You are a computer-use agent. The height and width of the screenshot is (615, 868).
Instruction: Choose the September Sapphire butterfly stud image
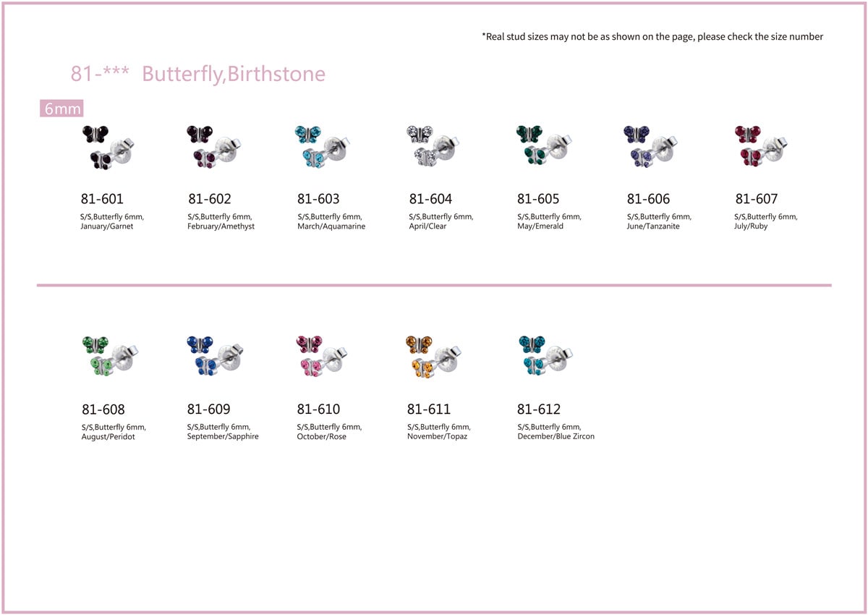click(x=215, y=357)
